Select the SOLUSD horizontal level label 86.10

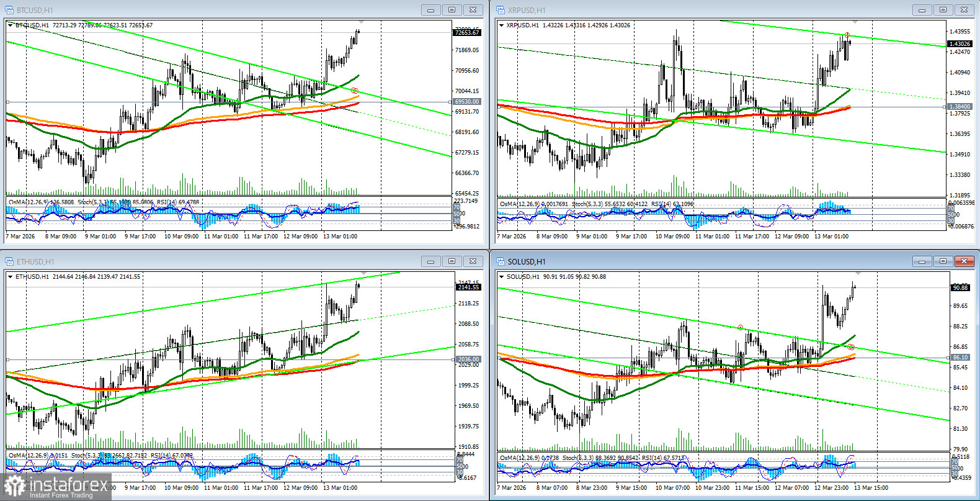coord(960,358)
